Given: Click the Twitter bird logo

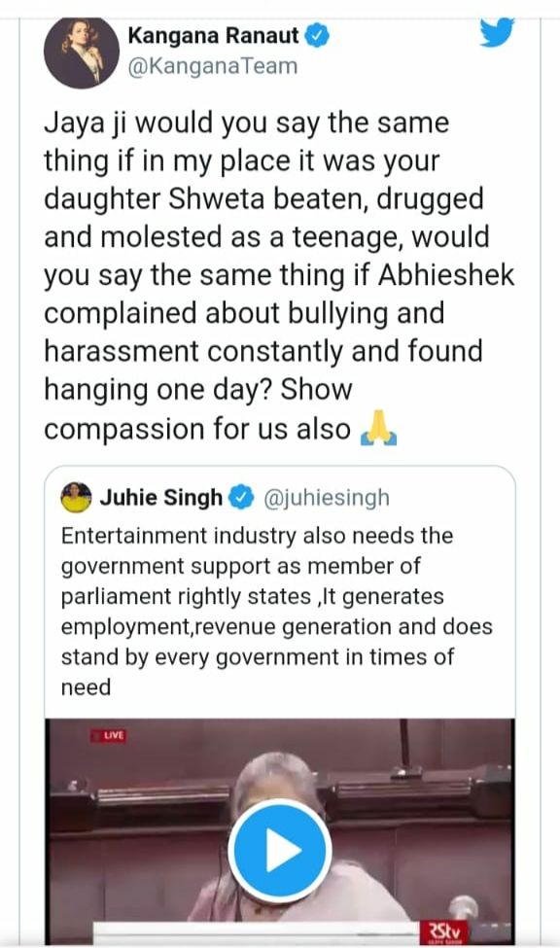Looking at the screenshot, I should coord(497,32).
